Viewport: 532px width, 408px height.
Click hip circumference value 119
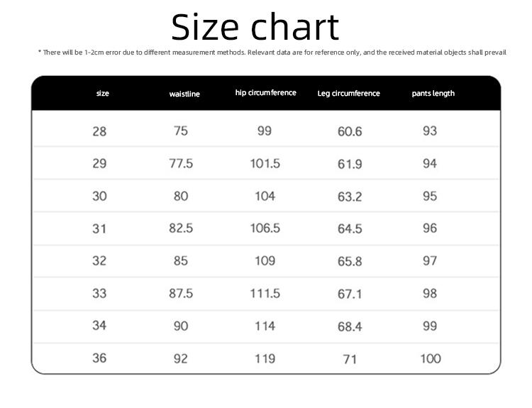point(265,359)
